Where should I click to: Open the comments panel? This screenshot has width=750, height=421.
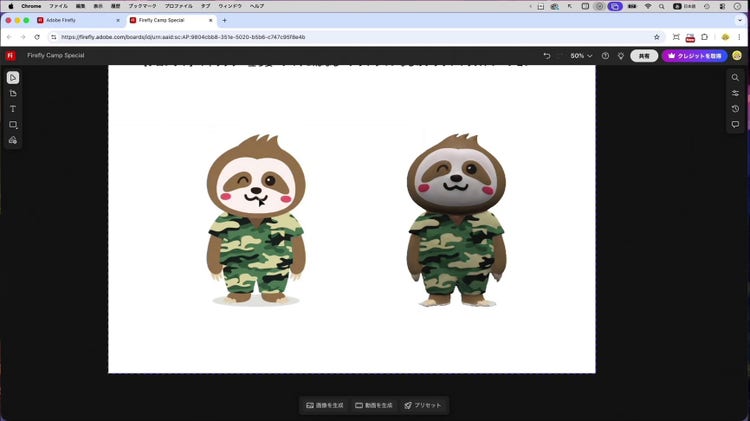point(735,125)
